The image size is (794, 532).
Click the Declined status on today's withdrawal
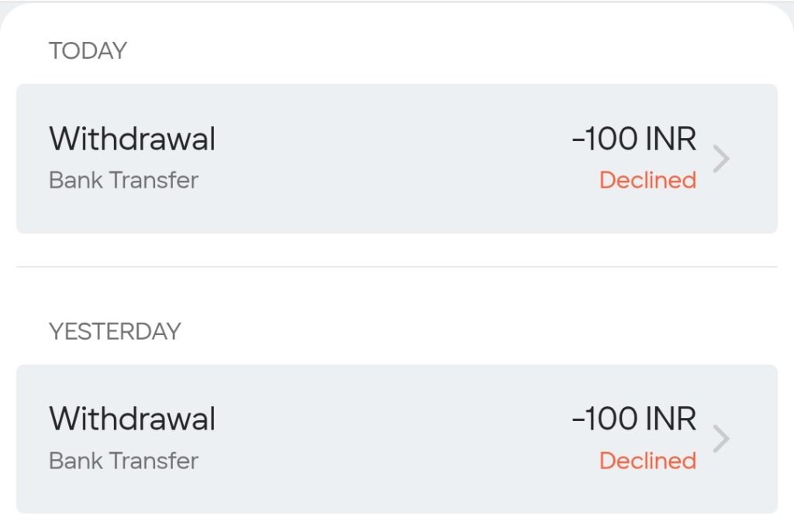coord(647,181)
